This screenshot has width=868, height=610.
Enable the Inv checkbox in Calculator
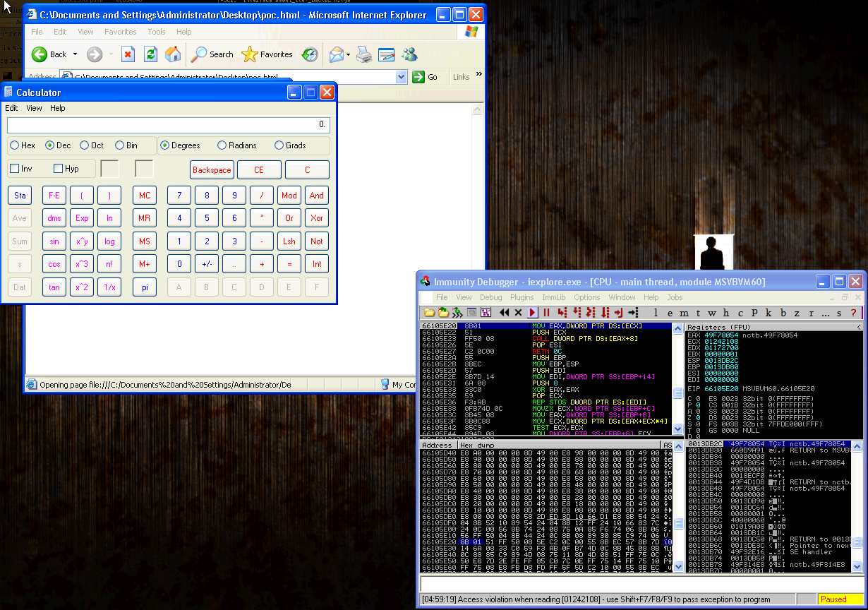point(15,169)
